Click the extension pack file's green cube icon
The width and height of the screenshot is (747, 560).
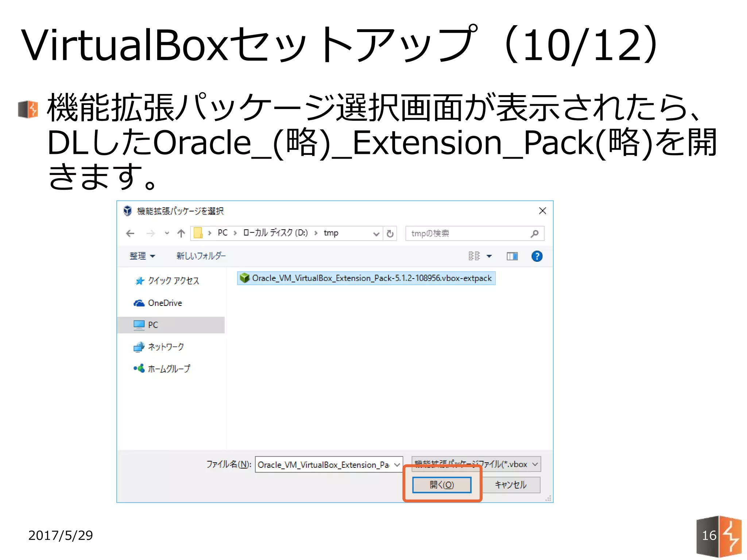tap(244, 278)
